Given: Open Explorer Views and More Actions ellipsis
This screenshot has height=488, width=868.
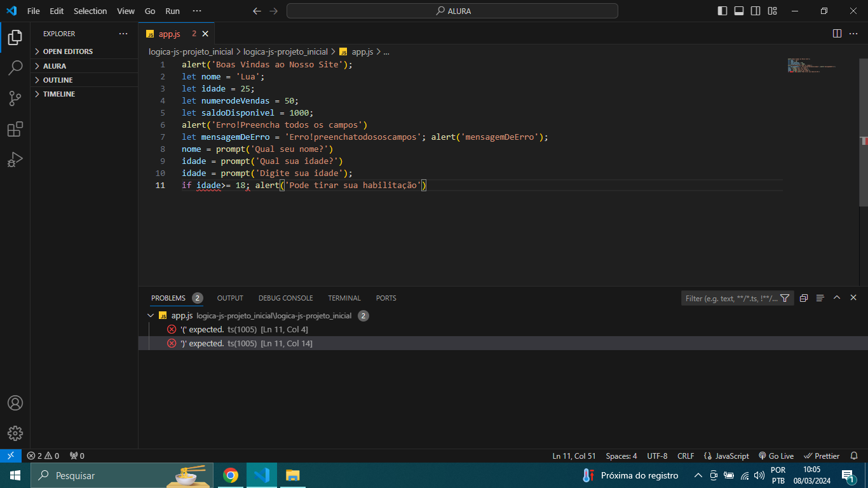Looking at the screenshot, I should coord(123,34).
